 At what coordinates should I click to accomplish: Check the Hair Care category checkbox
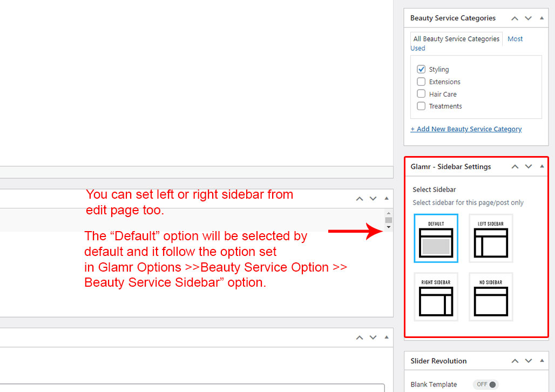(421, 94)
